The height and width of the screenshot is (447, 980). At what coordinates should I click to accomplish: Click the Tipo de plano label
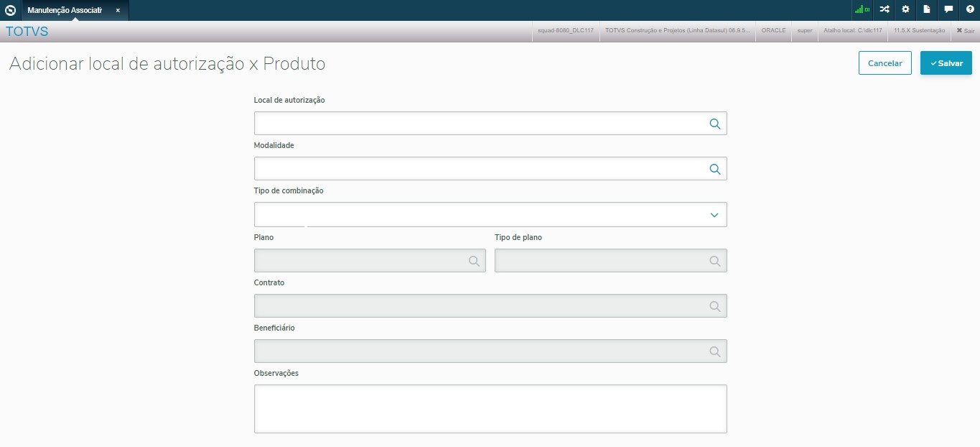[x=518, y=237]
